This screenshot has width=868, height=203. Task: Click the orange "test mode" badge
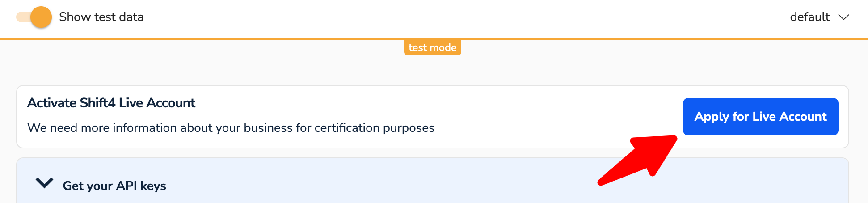point(432,47)
